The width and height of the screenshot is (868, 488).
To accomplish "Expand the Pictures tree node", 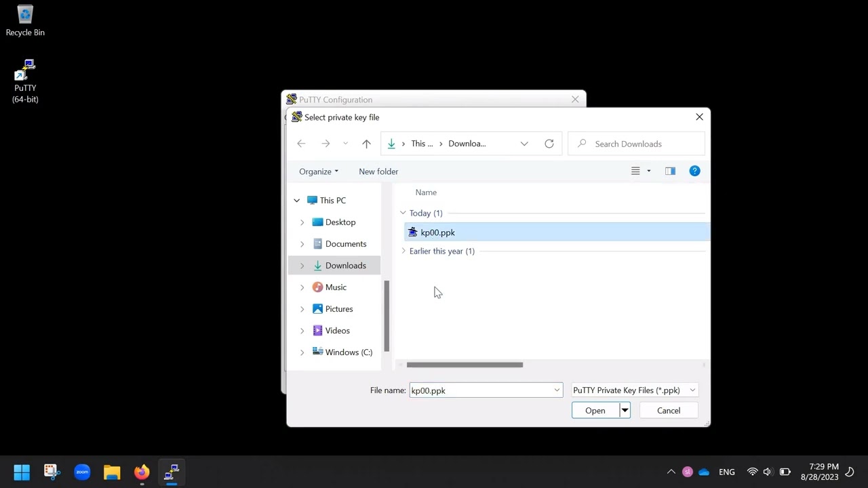I will 302,309.
